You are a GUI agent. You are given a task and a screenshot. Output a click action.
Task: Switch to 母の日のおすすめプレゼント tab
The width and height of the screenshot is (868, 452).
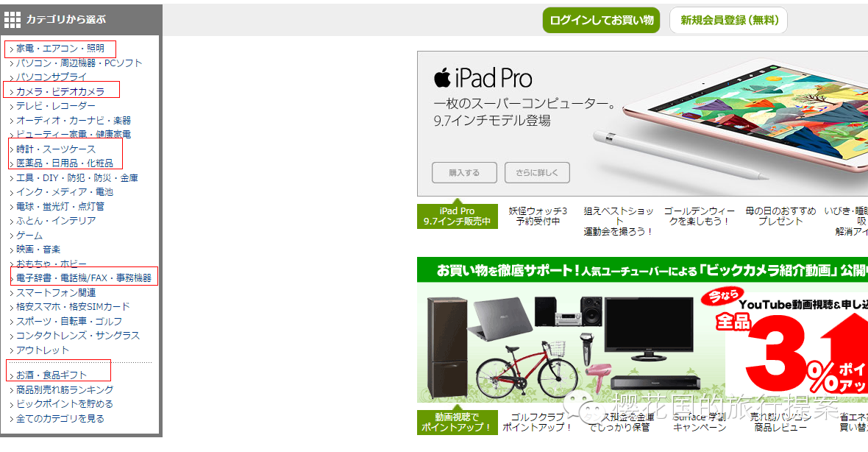click(x=780, y=216)
